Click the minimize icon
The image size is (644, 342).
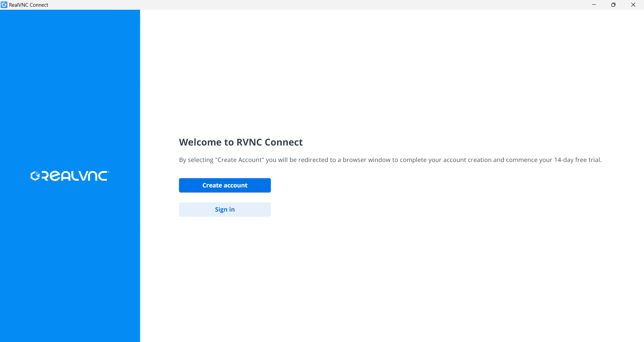[594, 5]
